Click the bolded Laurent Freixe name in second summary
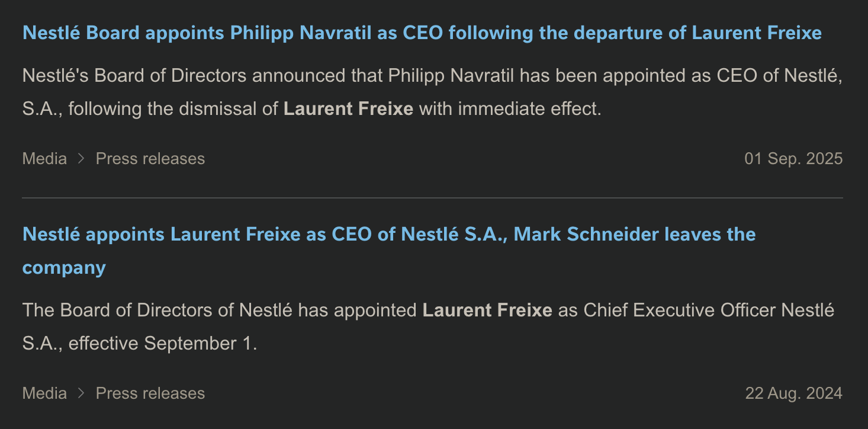This screenshot has width=868, height=429. [487, 310]
